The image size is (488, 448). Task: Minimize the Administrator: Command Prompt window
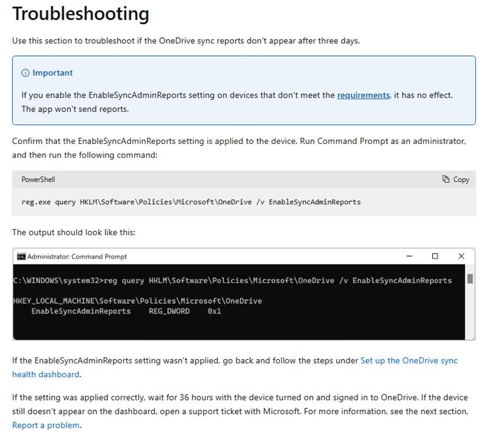(409, 256)
